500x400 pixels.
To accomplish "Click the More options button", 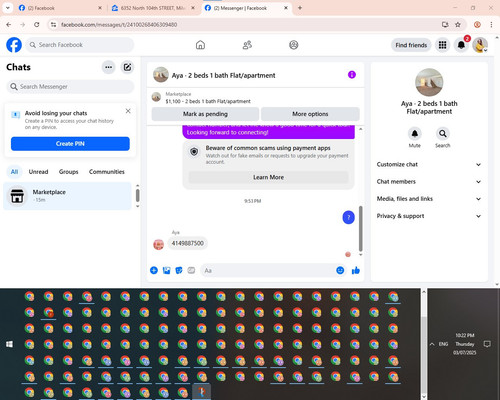I will pos(310,114).
